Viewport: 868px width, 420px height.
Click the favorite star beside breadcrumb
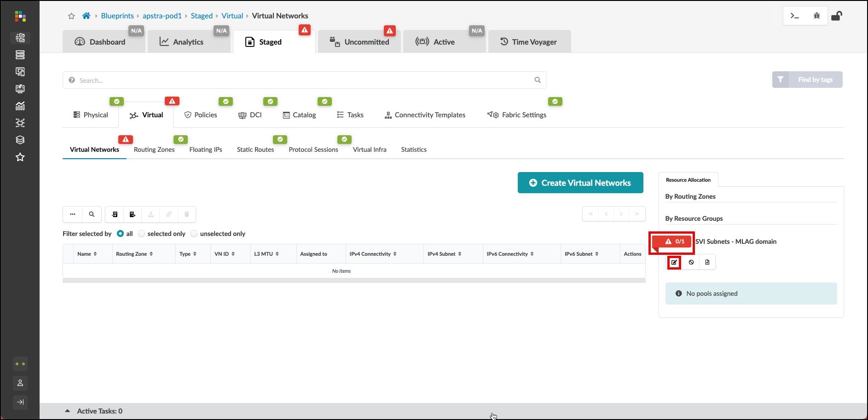71,16
